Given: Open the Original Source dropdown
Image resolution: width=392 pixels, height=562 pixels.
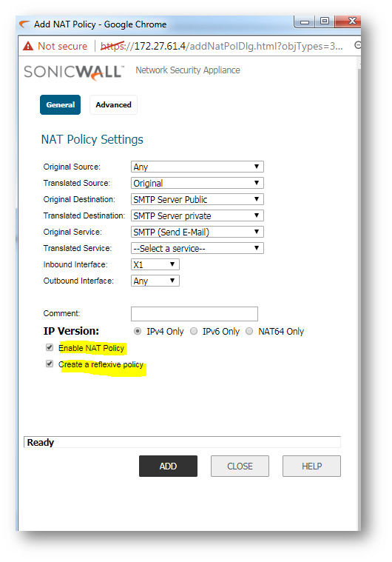Looking at the screenshot, I should point(197,167).
